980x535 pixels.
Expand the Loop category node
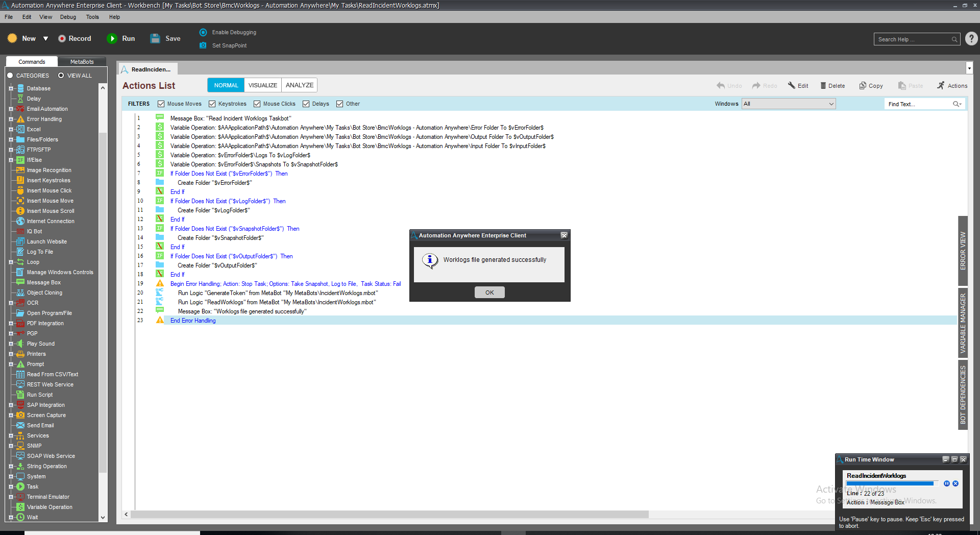pyautogui.click(x=11, y=262)
